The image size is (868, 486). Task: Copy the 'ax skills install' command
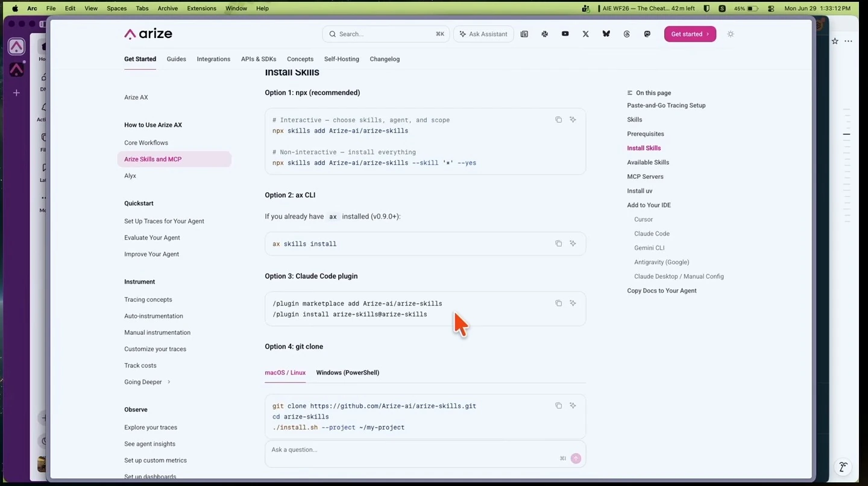pyautogui.click(x=559, y=243)
